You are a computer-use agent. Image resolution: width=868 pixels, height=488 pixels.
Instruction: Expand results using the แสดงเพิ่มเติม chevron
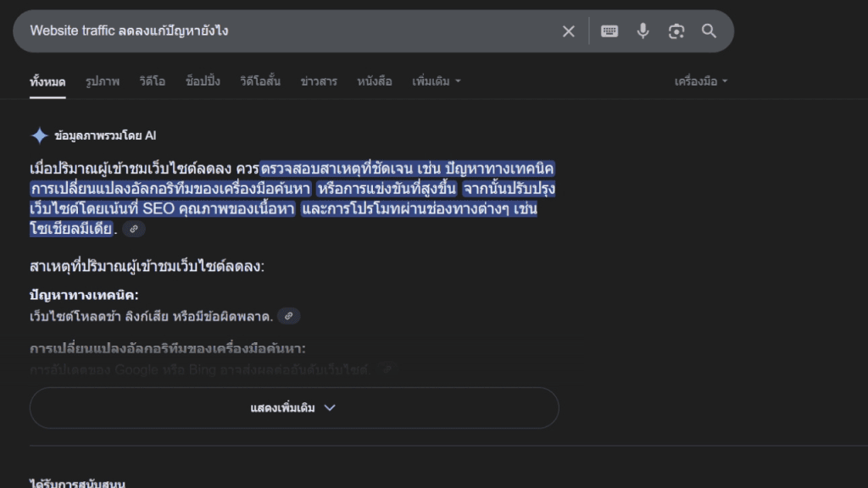coord(330,408)
